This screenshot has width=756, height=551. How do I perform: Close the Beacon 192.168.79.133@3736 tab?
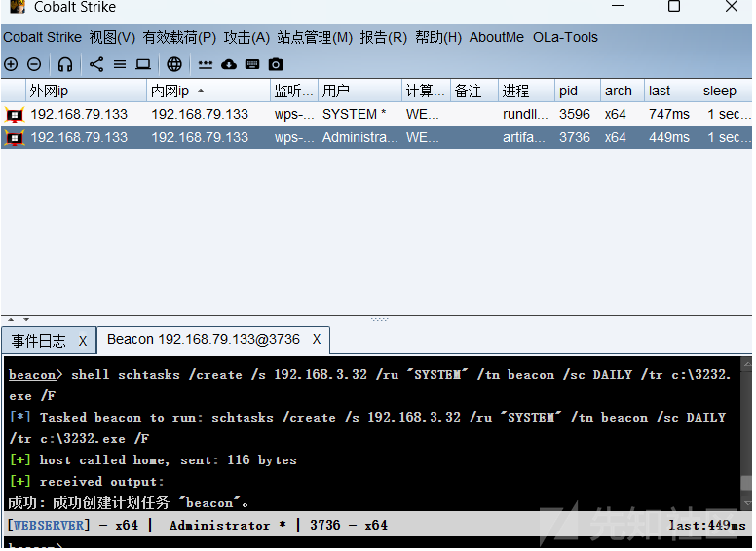pos(317,339)
